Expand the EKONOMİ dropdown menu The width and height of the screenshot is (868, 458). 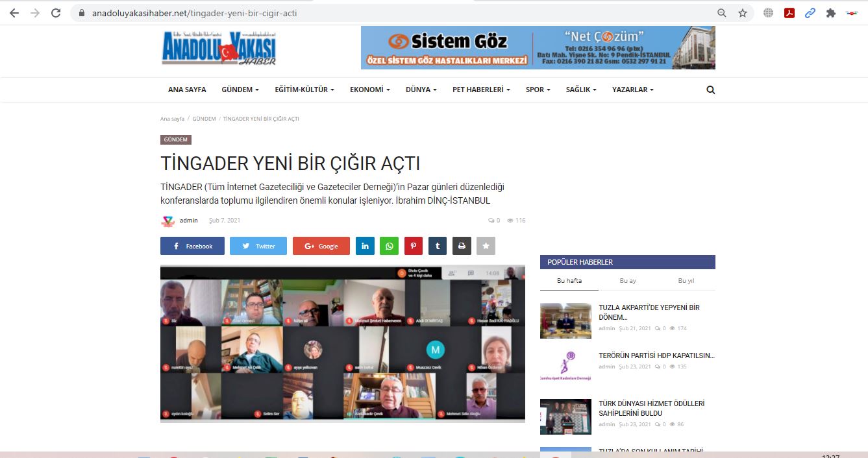tap(370, 90)
